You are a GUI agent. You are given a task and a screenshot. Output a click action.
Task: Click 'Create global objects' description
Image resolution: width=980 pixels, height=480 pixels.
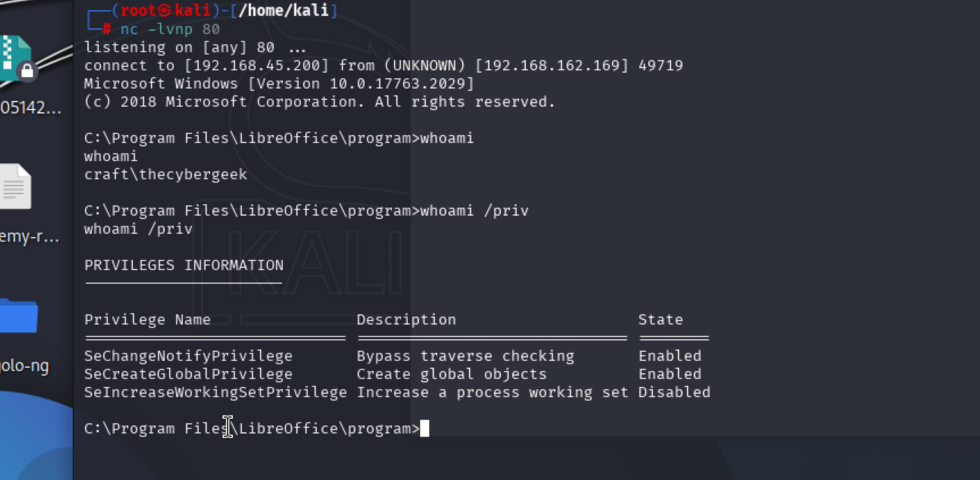pos(452,374)
